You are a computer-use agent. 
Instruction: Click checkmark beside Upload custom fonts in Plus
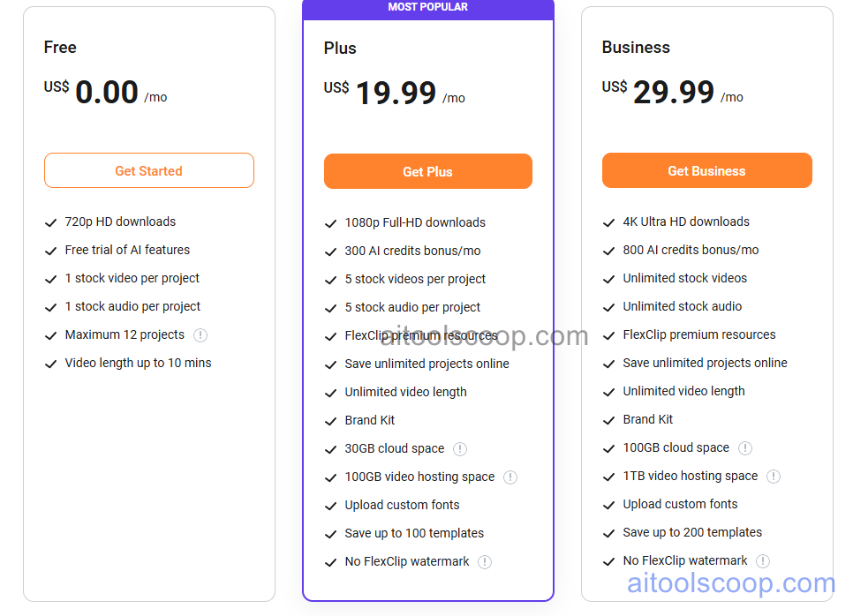tap(330, 505)
